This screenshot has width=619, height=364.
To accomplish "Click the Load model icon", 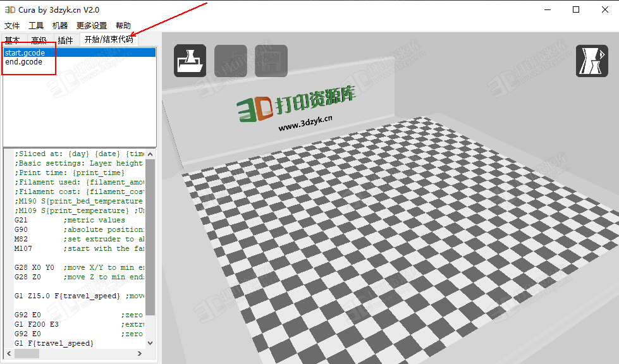I will point(190,61).
